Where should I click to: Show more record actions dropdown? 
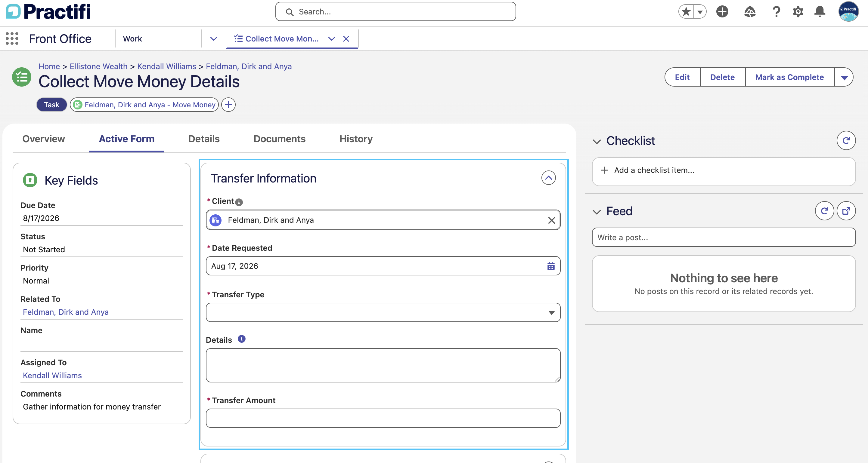[844, 77]
